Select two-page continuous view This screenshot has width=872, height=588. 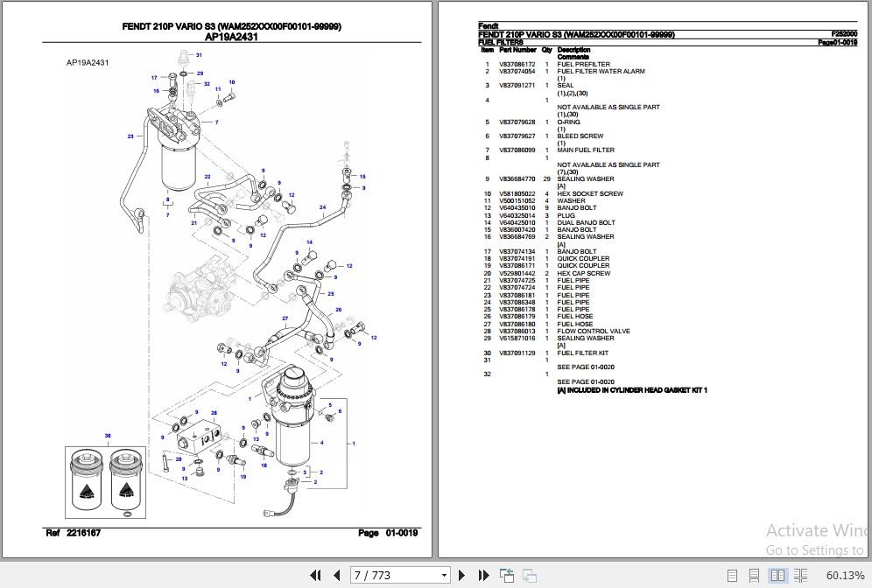[800, 575]
